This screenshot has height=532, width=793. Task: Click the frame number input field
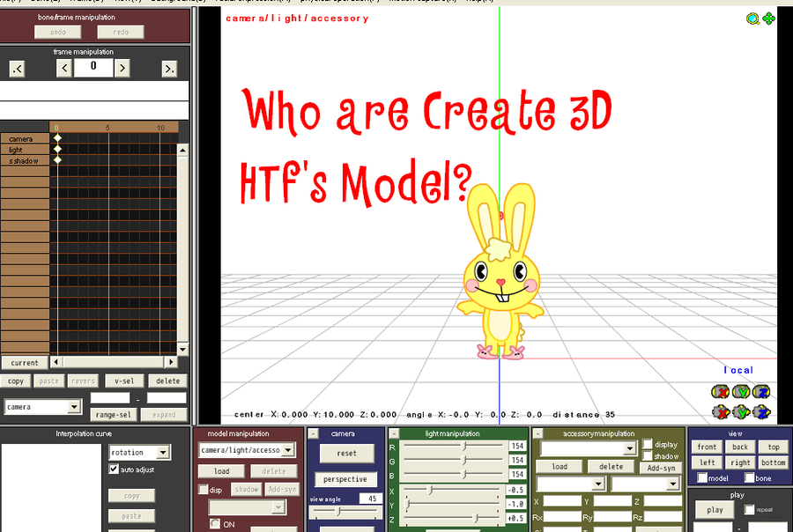tap(93, 68)
